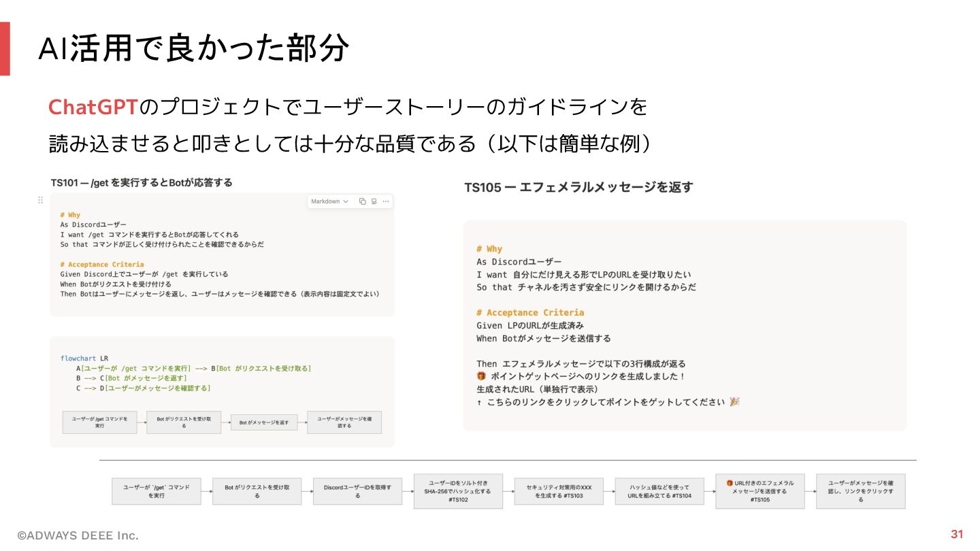Screen dimensions: 980x551
Task: Click code line 'C --> D[ユーザーがメッセージを確認する]'
Action: pyautogui.click(x=144, y=388)
